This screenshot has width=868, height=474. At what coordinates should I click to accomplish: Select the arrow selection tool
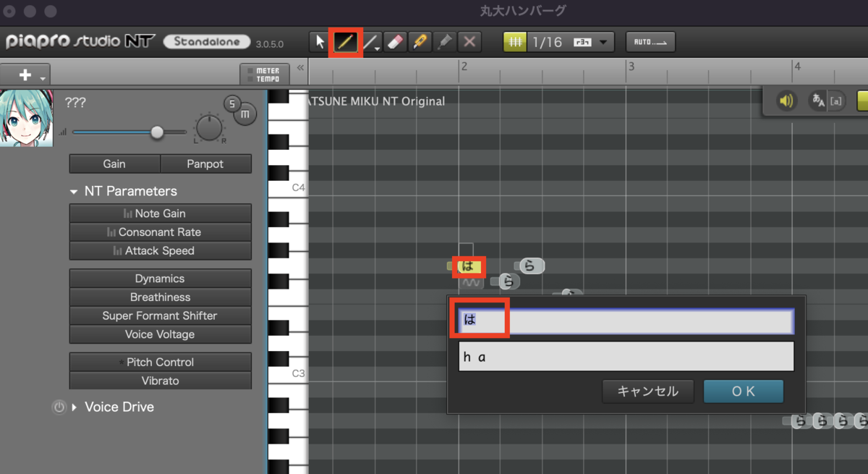[x=319, y=42]
